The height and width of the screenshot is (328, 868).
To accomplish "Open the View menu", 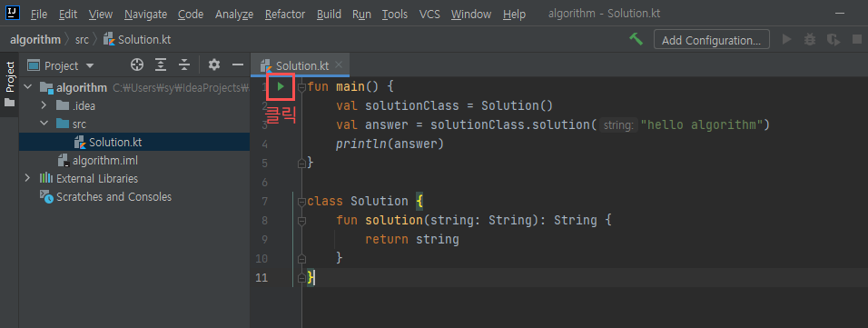I will coord(100,14).
